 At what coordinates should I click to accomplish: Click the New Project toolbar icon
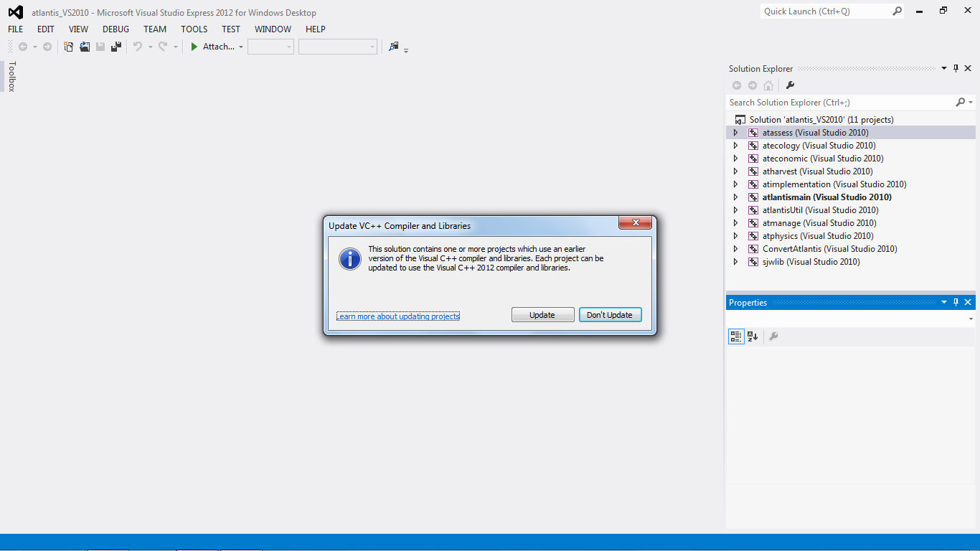(69, 47)
